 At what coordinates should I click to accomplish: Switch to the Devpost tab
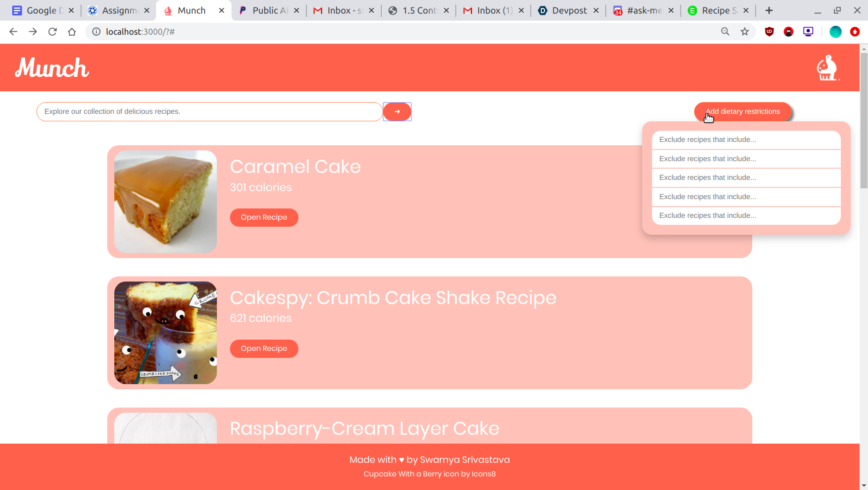[568, 10]
